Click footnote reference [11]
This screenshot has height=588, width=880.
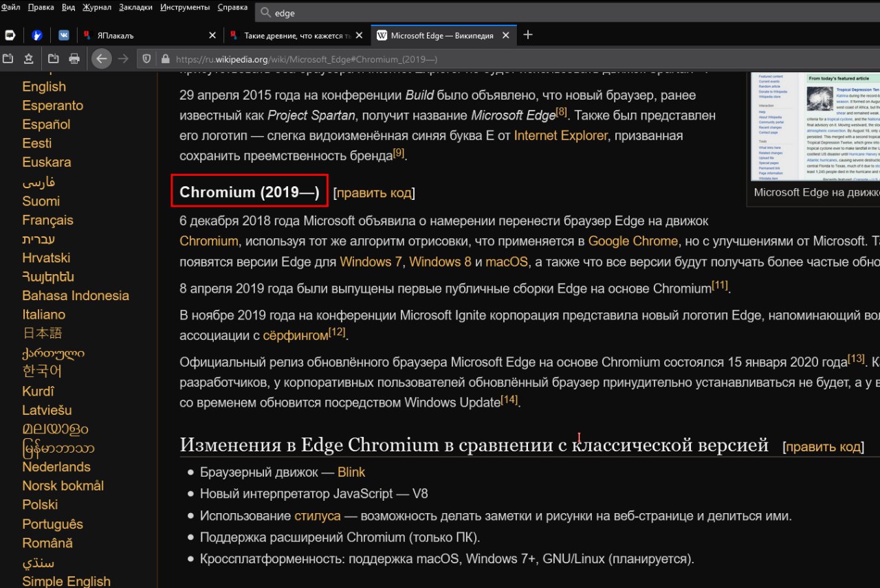coord(720,284)
